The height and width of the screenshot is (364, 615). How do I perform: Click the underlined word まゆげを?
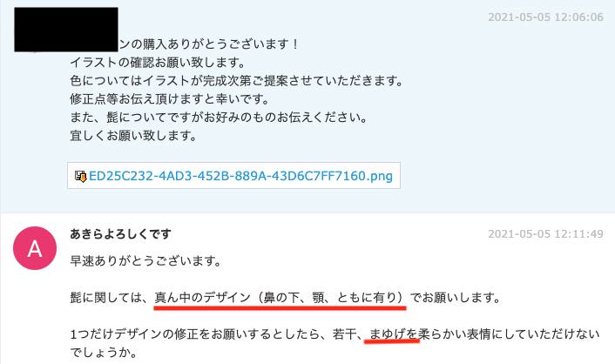tap(393, 334)
